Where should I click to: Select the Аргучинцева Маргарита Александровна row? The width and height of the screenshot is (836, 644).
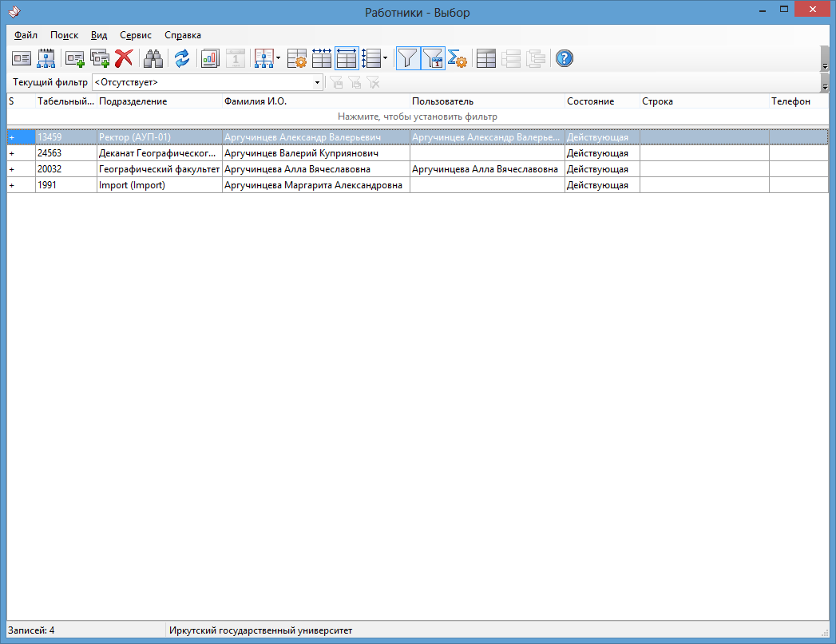(315, 185)
